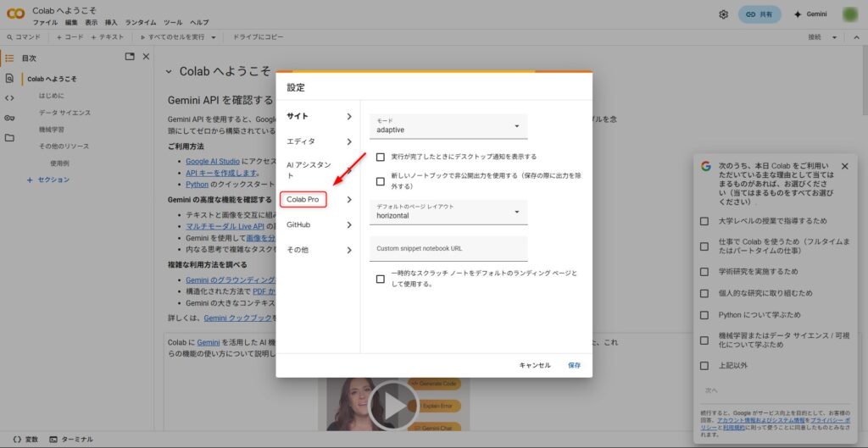The image size is (868, 448).
Task: Select the Colab Pro settings tab
Action: tap(319, 200)
